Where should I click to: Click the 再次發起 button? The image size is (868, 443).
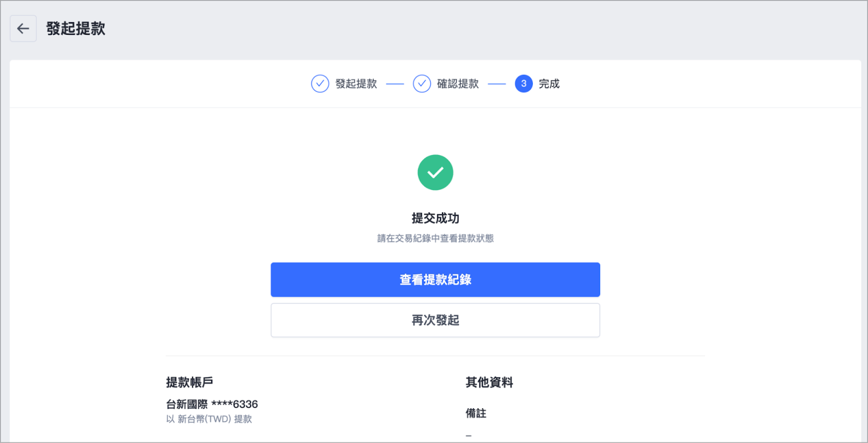(435, 320)
